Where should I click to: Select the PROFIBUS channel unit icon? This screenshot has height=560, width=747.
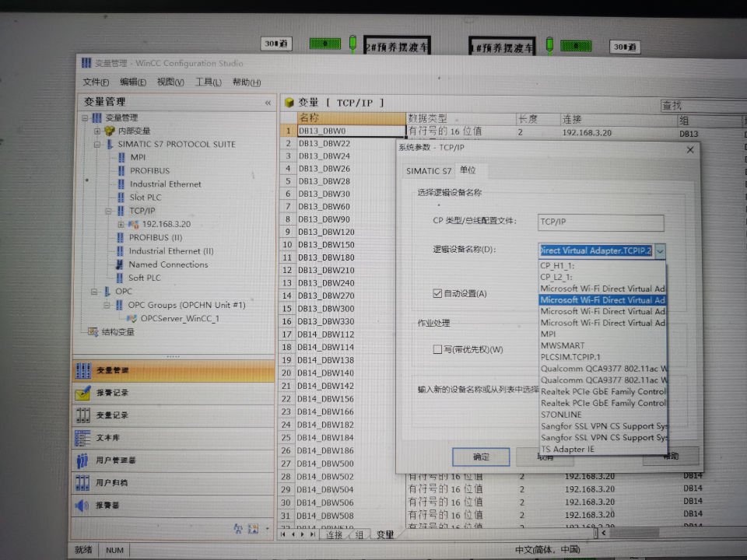(x=121, y=170)
